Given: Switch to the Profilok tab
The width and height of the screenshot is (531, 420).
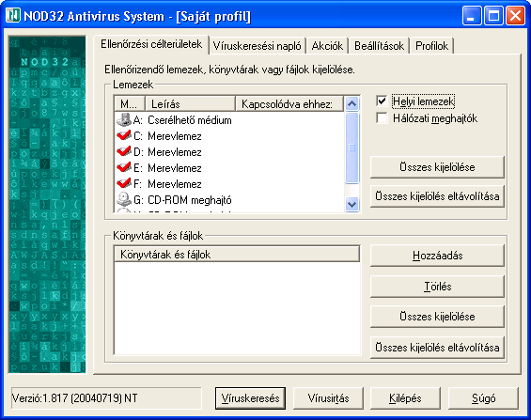Looking at the screenshot, I should tap(431, 46).
